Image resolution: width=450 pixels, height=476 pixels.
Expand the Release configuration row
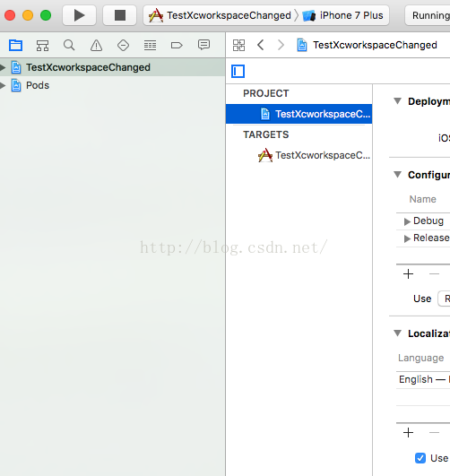pos(407,238)
